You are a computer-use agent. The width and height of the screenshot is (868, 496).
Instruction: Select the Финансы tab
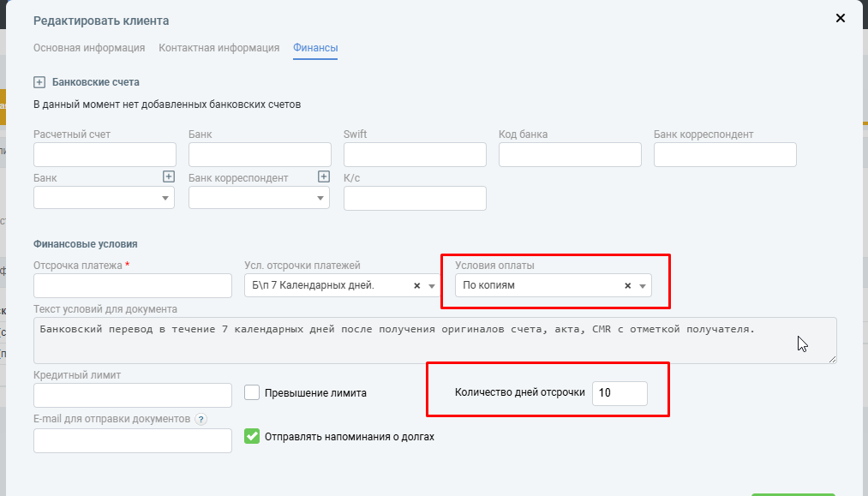tap(315, 48)
